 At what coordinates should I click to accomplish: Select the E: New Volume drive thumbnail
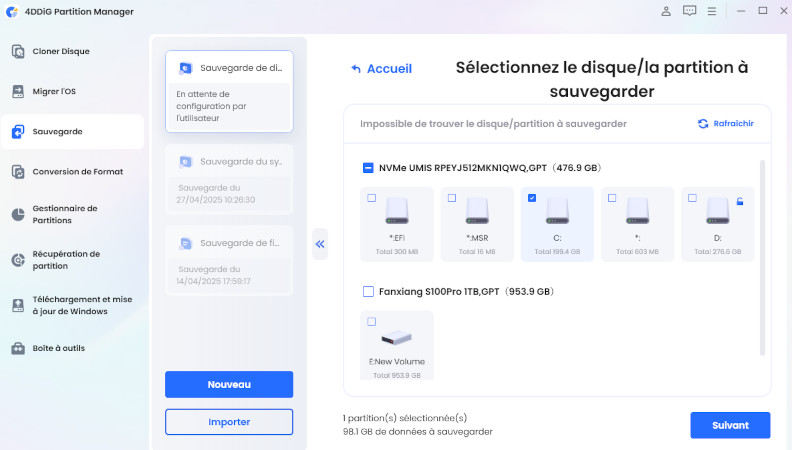[x=398, y=338]
